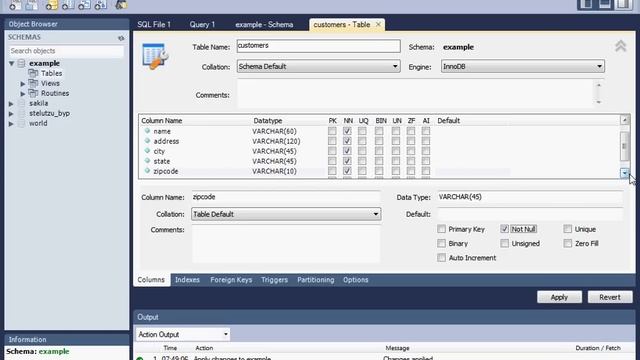
Task: Uncheck the Not Null checkbox
Action: coord(504,229)
